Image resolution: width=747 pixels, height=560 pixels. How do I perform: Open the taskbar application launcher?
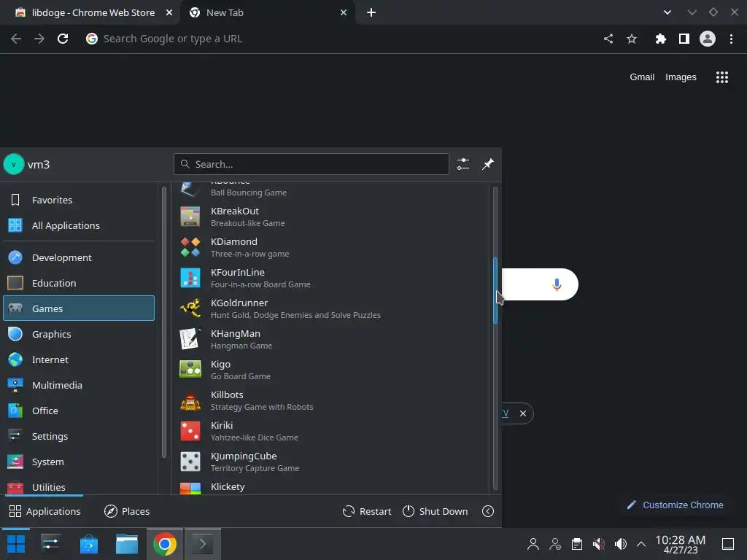point(16,544)
